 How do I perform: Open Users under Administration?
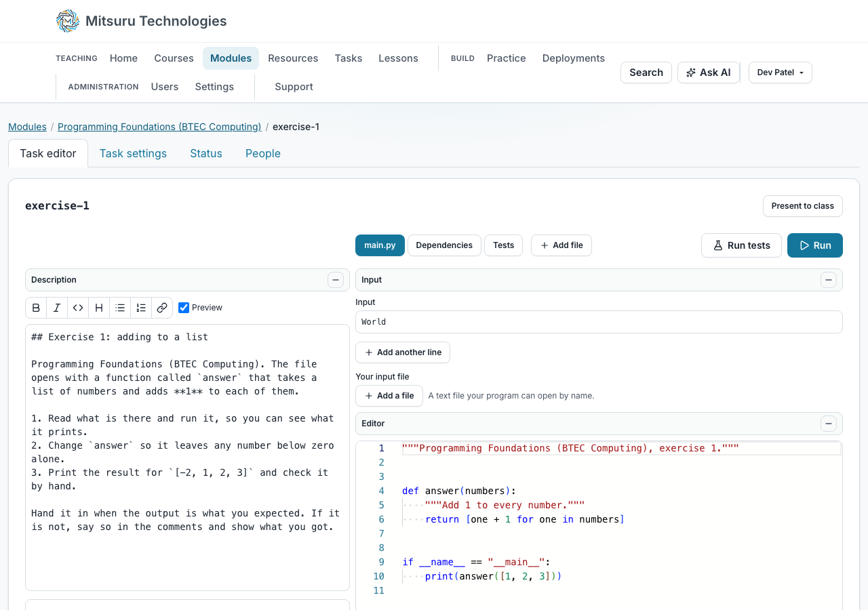[165, 87]
